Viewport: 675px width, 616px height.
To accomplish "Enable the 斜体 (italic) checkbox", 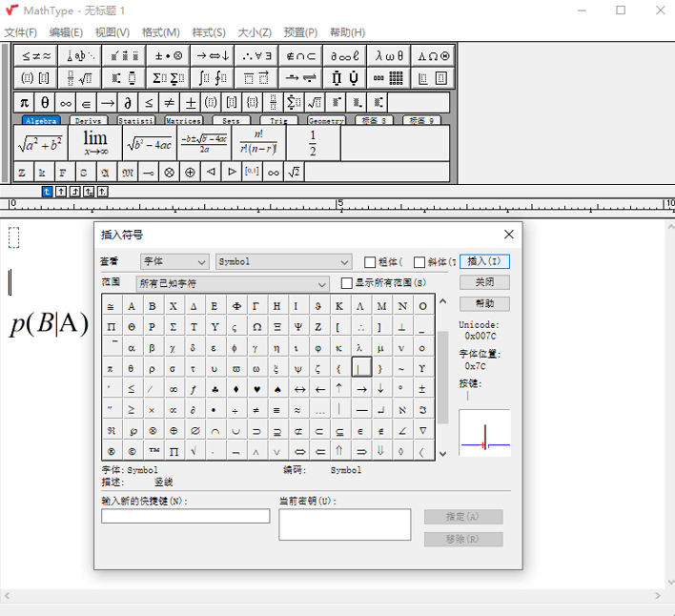I will tap(419, 262).
